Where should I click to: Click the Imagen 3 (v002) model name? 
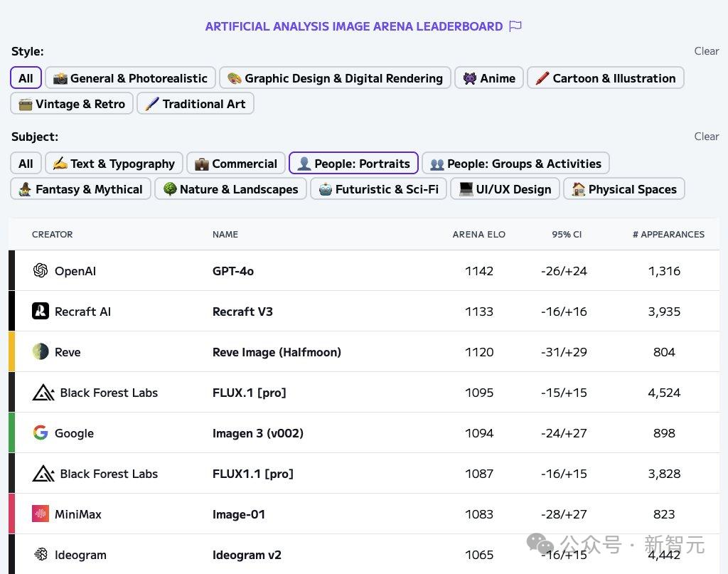[258, 433]
